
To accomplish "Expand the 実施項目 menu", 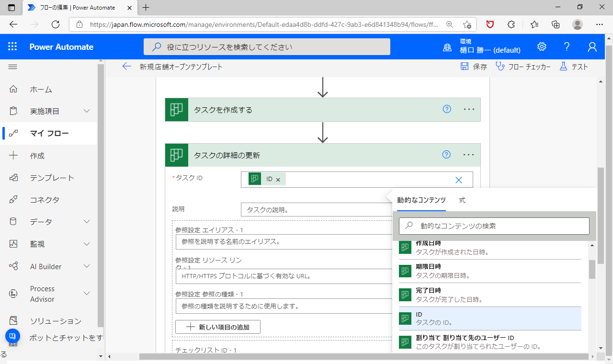I will coord(87,111).
